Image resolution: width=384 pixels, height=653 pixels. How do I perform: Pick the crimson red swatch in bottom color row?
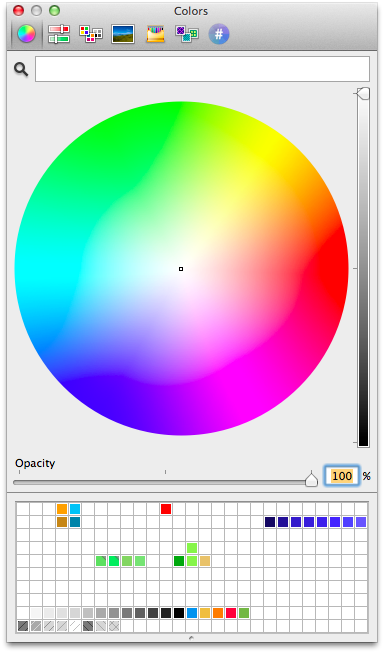click(231, 613)
